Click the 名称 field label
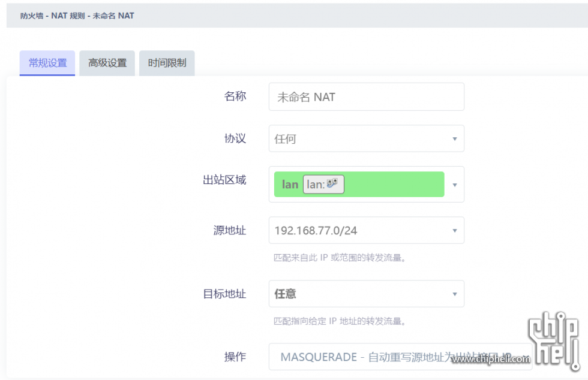 click(x=235, y=96)
